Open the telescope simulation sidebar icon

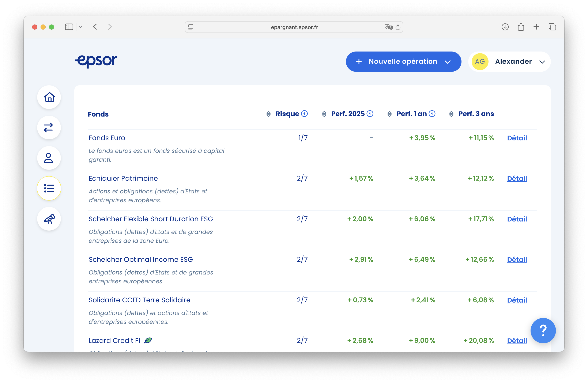click(x=49, y=219)
